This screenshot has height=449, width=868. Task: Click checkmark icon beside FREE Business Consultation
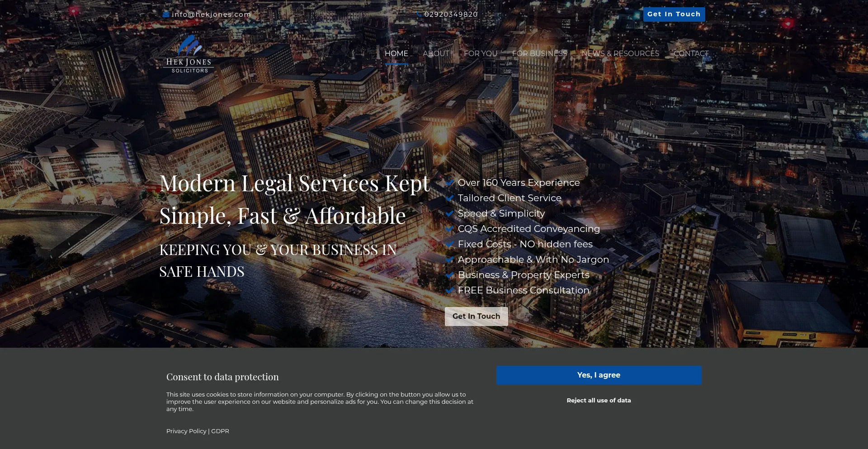pyautogui.click(x=450, y=290)
